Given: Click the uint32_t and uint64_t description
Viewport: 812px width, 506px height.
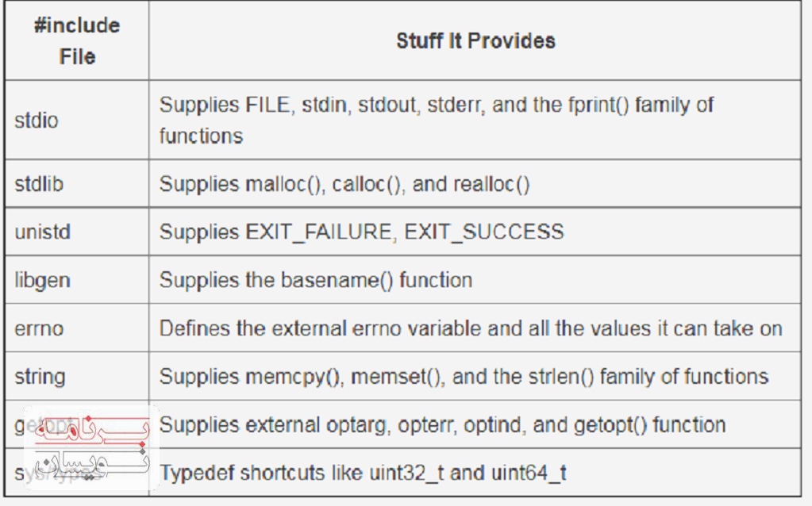Looking at the screenshot, I should [363, 473].
